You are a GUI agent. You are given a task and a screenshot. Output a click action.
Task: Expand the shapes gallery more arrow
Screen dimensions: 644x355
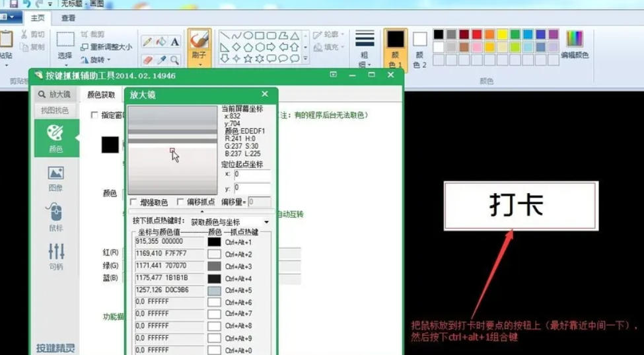pos(306,58)
